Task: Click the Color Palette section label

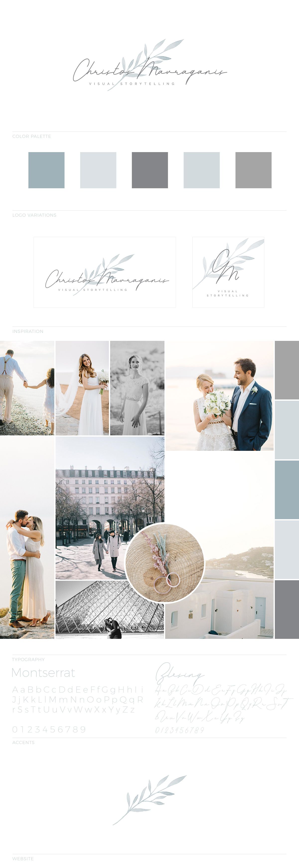Action: (x=32, y=136)
